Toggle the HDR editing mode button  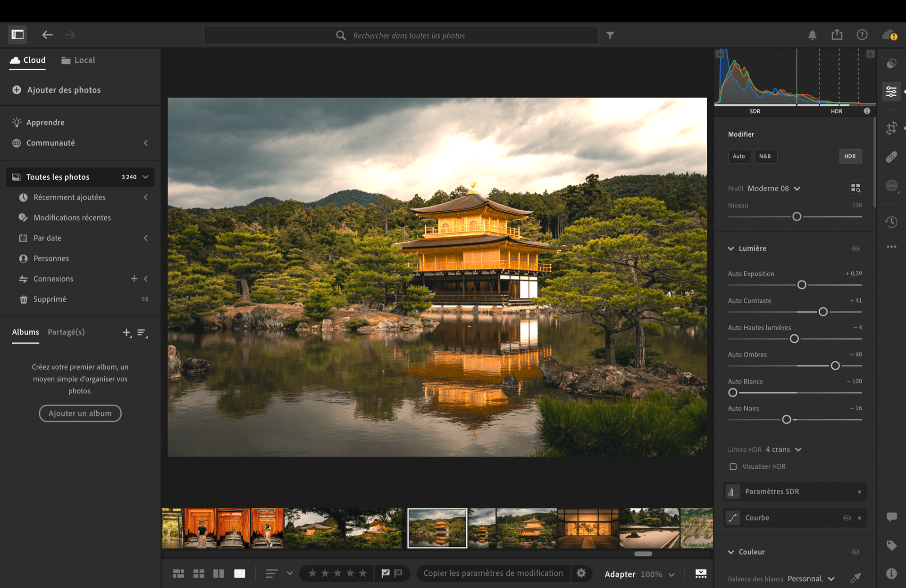point(850,156)
